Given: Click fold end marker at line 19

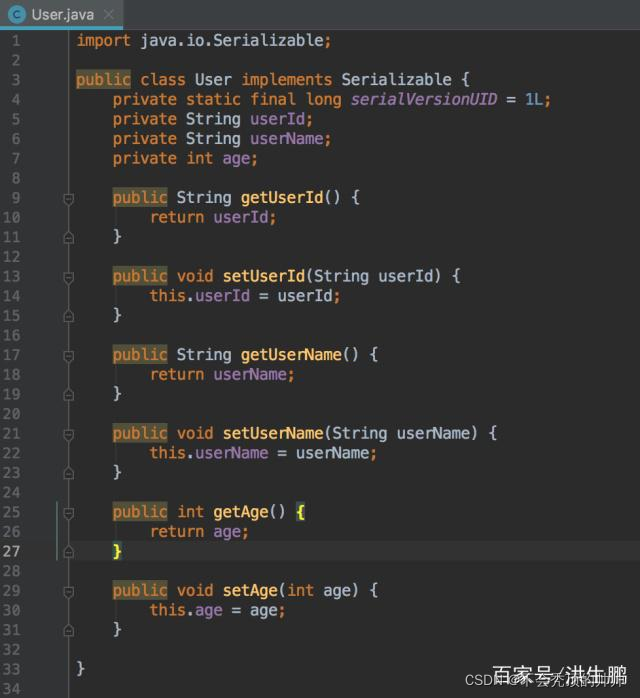Looking at the screenshot, I should coord(69,394).
